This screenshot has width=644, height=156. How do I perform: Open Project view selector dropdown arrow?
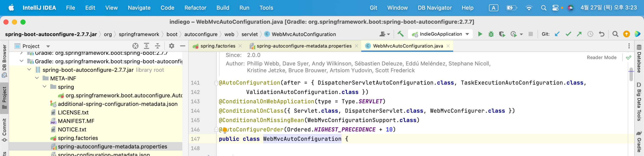[x=48, y=46]
